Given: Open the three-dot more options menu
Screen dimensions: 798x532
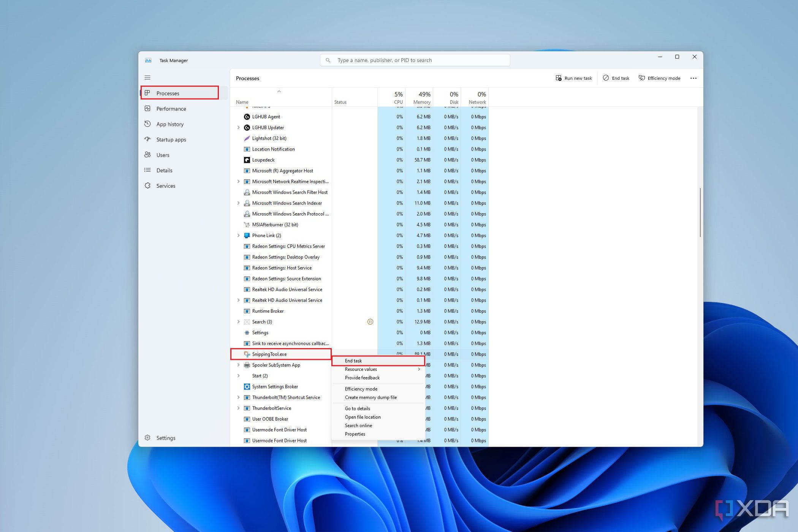Looking at the screenshot, I should tap(693, 78).
